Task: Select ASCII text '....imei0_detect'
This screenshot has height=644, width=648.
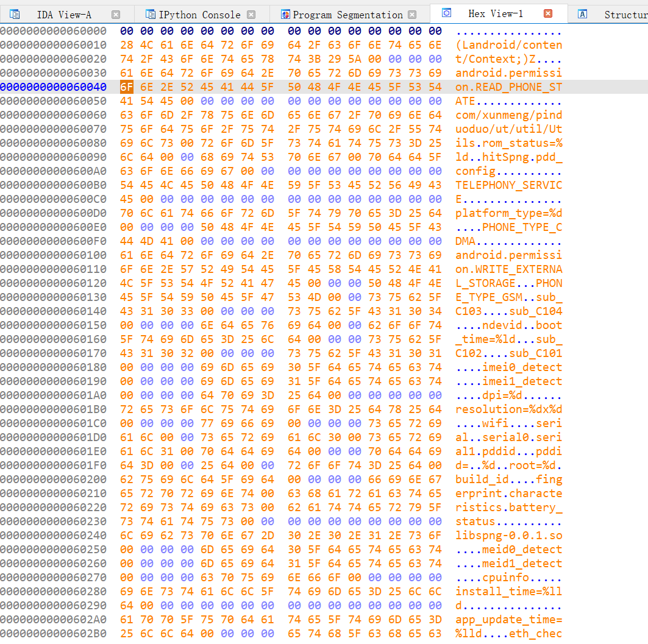Action: [509, 367]
